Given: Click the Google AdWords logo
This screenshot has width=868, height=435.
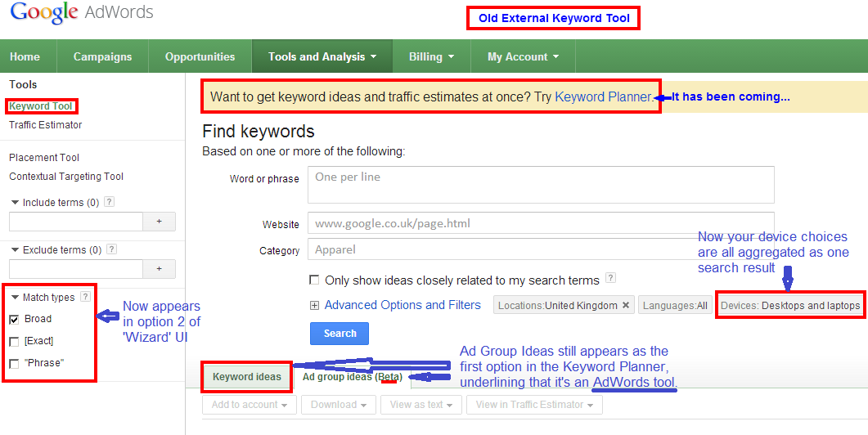Looking at the screenshot, I should click(81, 13).
